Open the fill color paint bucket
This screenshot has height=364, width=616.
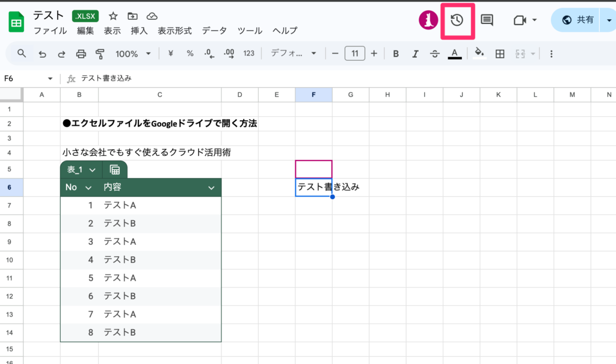tap(479, 54)
